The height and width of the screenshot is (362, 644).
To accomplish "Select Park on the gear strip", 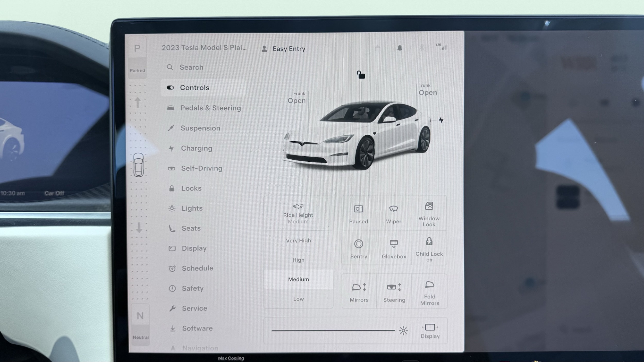I will [137, 57].
